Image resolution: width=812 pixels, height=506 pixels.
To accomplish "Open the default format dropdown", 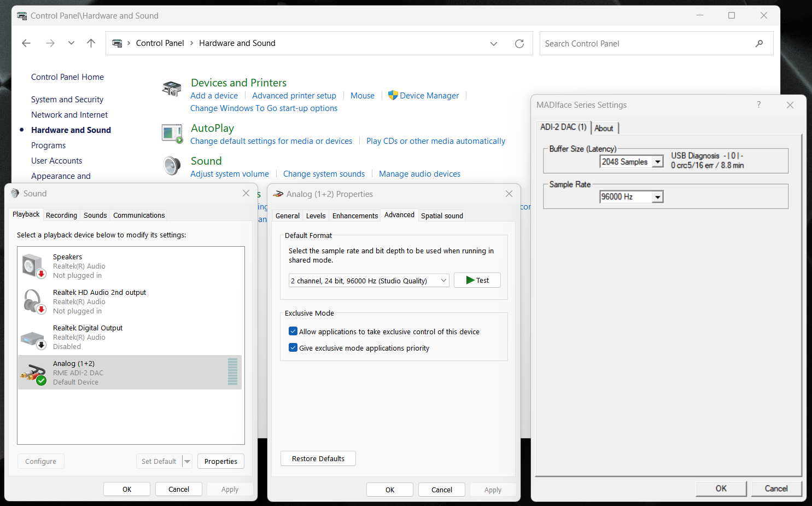I will click(369, 281).
